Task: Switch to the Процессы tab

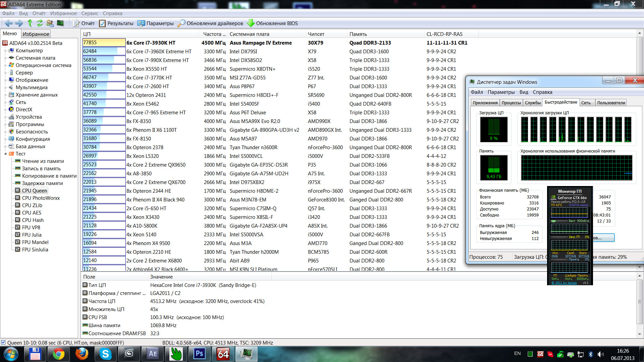Action: [511, 103]
